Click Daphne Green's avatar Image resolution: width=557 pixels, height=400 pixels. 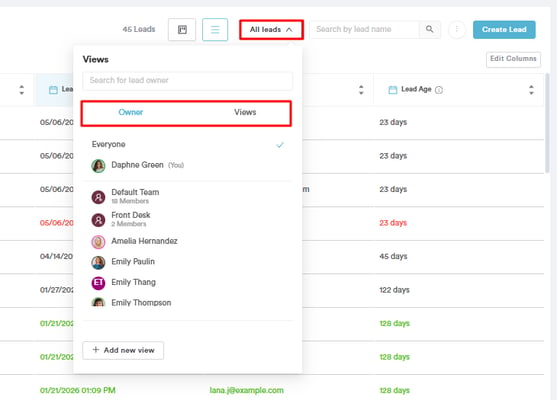[98, 166]
